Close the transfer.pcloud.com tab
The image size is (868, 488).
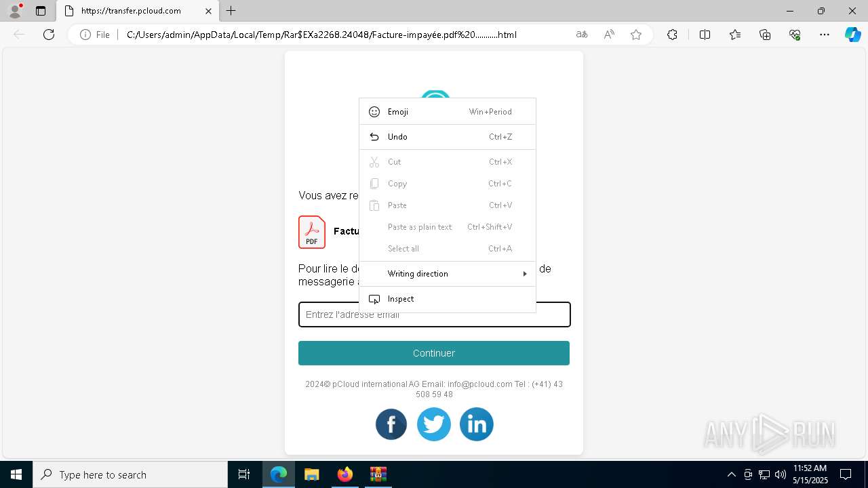click(208, 11)
